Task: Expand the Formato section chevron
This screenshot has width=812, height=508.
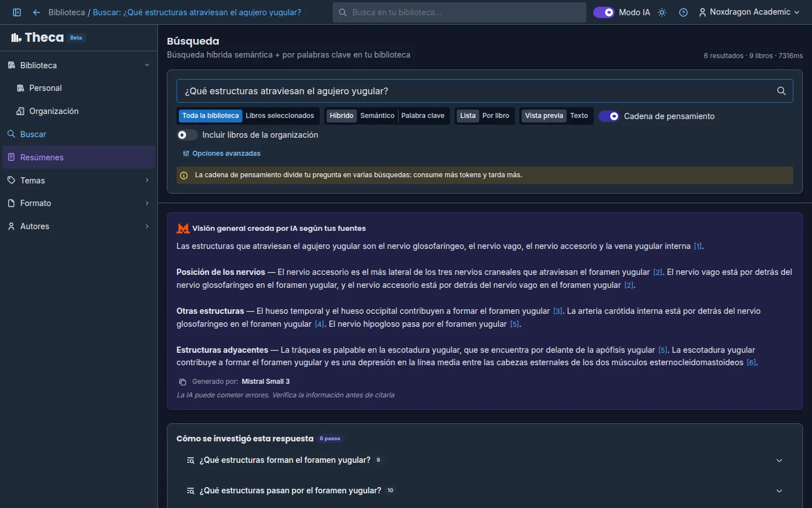Action: (x=147, y=203)
